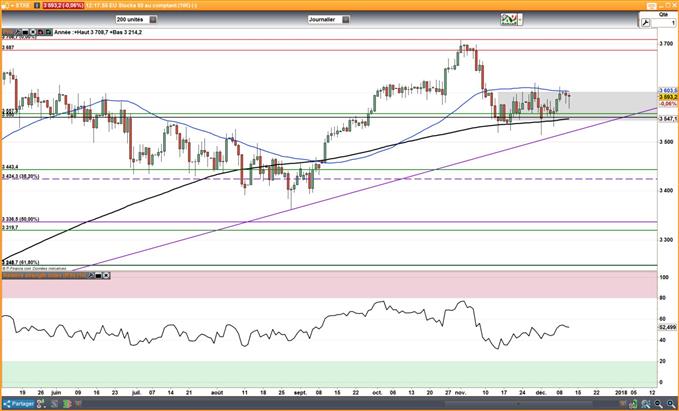Click the Journalier timeframe field
The image size is (679, 411).
coord(325,19)
